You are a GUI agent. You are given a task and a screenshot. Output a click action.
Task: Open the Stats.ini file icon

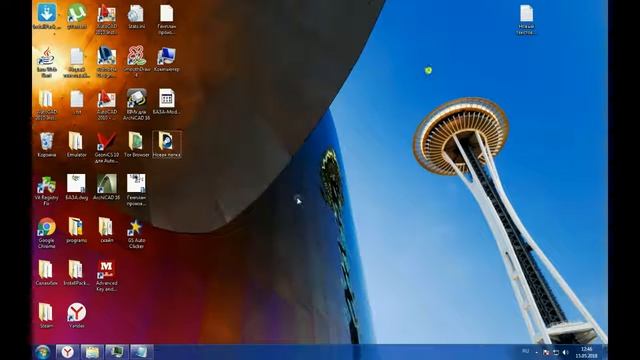coord(136,16)
